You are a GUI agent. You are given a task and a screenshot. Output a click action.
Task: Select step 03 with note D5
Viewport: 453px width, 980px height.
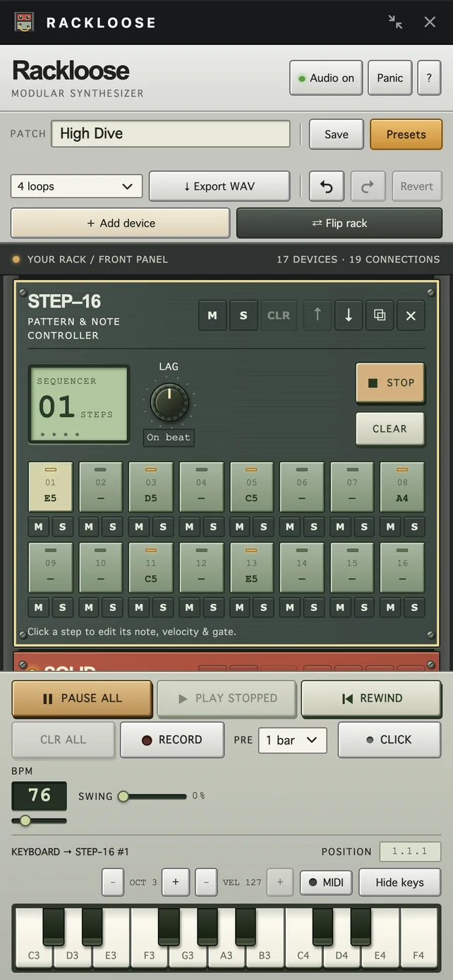click(x=151, y=487)
